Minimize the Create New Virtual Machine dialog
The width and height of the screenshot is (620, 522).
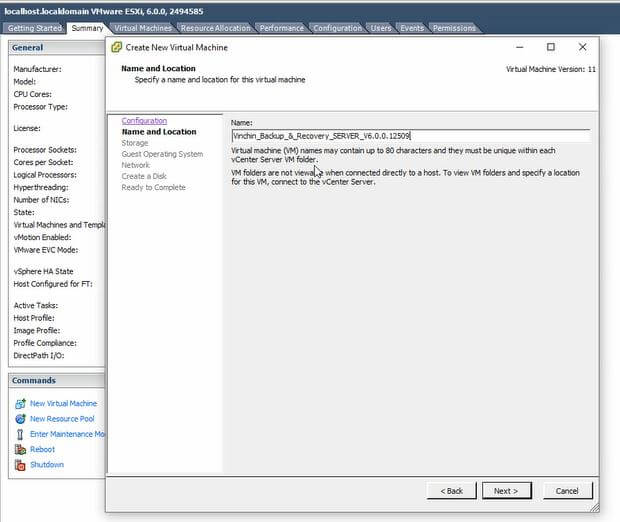520,47
